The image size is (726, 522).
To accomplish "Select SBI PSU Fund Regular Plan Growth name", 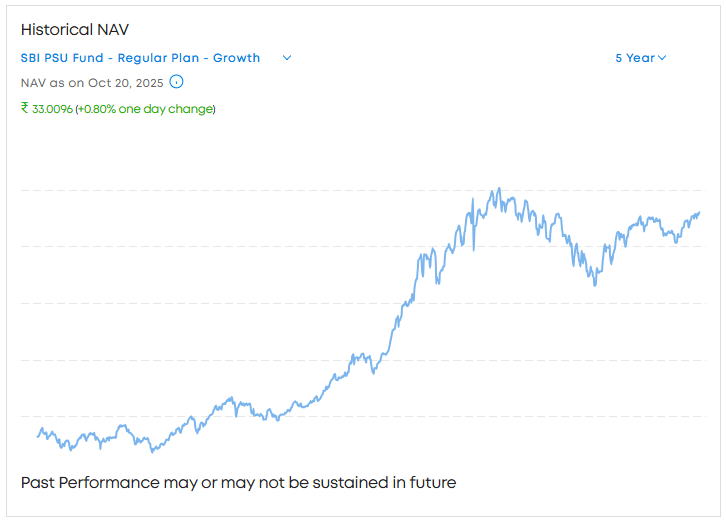I will (x=140, y=58).
